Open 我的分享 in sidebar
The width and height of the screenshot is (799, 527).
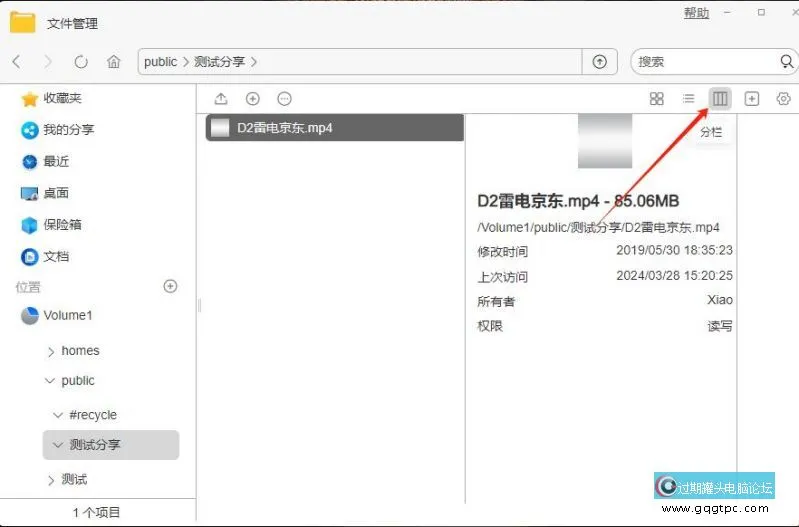pos(58,130)
